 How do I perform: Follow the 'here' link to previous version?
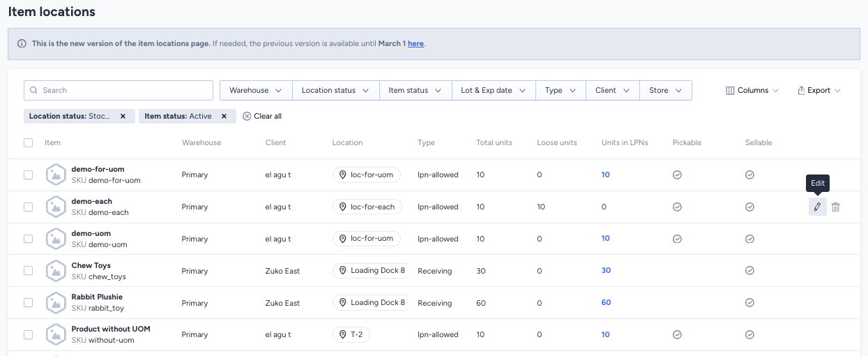tap(416, 43)
